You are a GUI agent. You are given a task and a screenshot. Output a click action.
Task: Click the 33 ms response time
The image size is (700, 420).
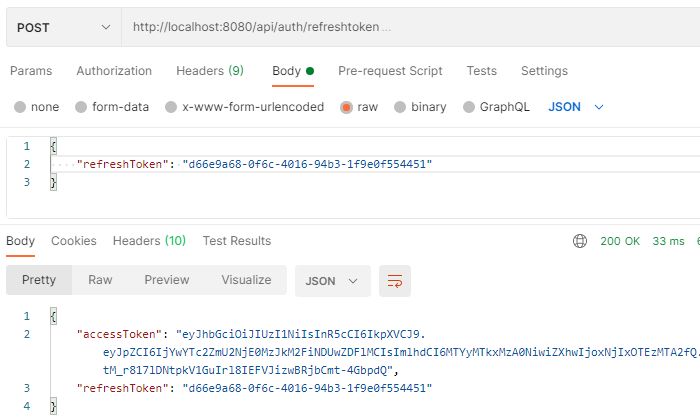point(668,241)
